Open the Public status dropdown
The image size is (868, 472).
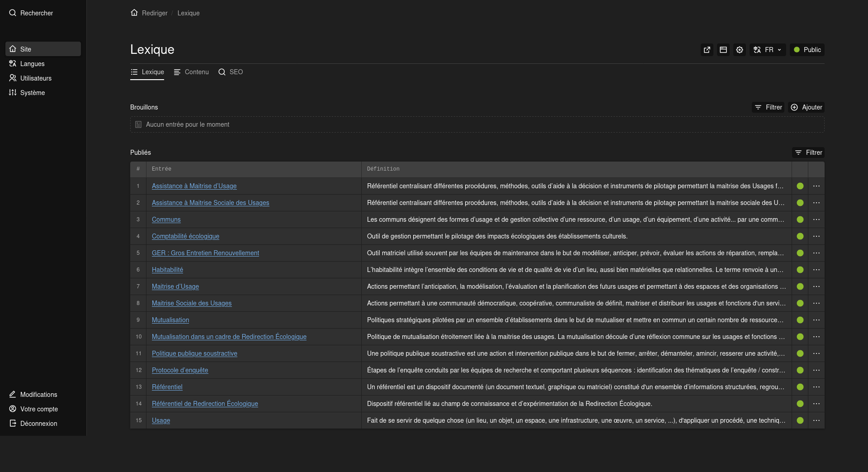(x=807, y=50)
